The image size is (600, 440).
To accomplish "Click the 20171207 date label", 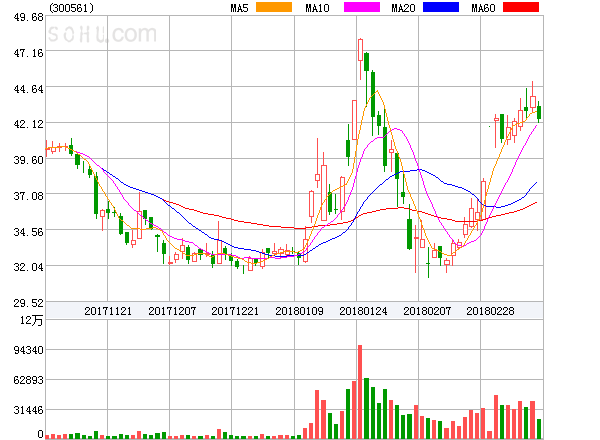I will click(x=172, y=311).
